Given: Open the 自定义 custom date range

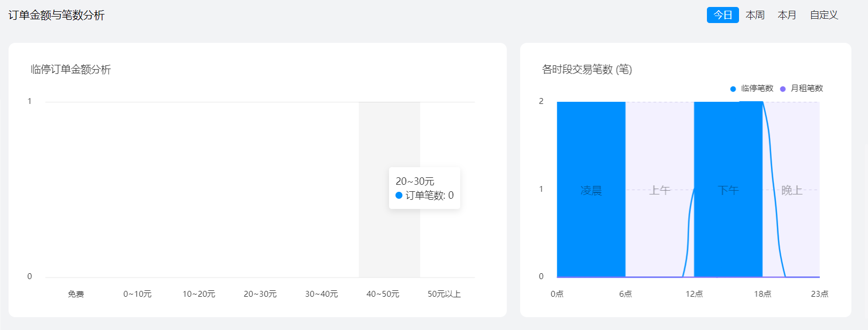Looking at the screenshot, I should (824, 15).
